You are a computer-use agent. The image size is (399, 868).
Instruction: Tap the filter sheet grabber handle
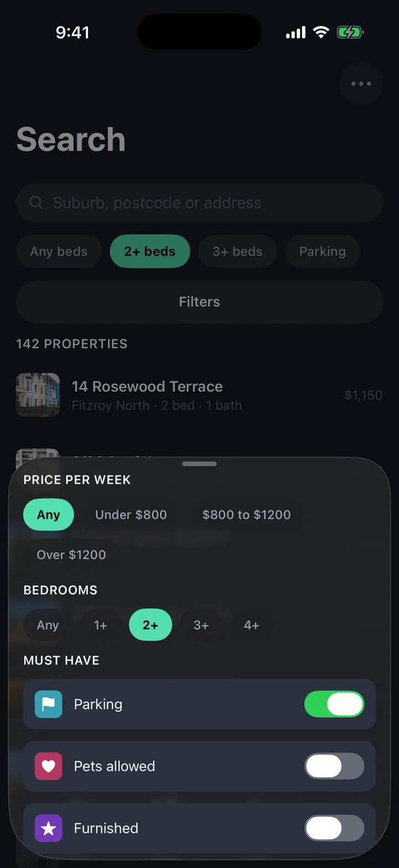click(199, 464)
